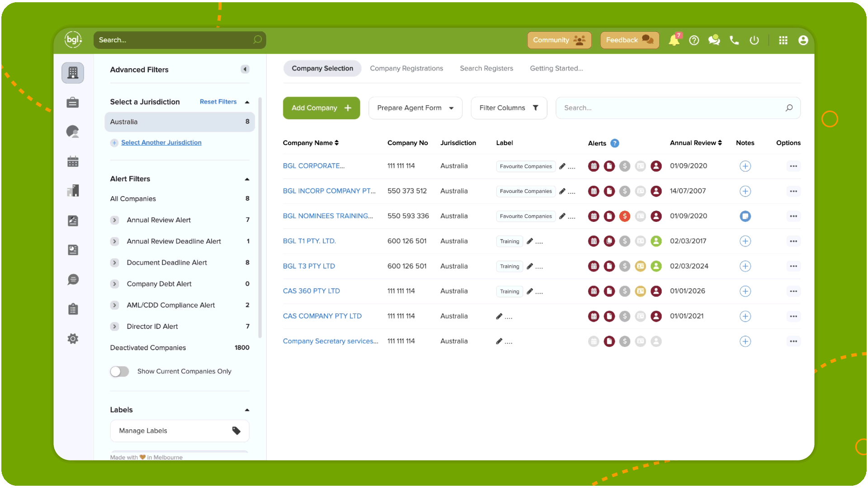This screenshot has height=488, width=868.
Task: Open the notifications bell icon
Action: point(674,40)
